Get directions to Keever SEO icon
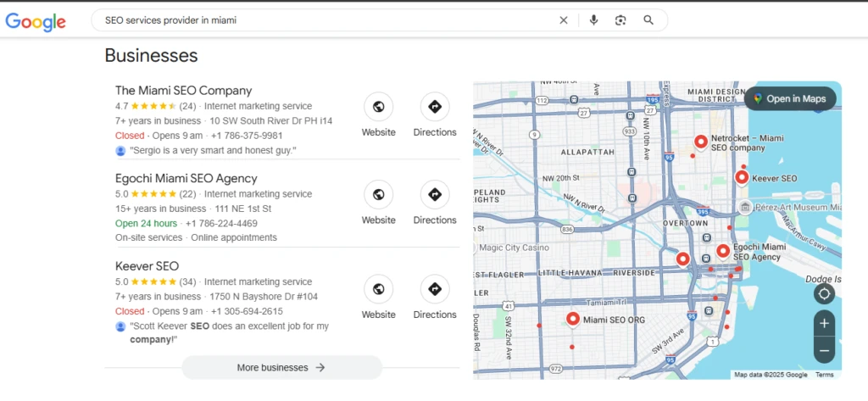 click(x=435, y=289)
